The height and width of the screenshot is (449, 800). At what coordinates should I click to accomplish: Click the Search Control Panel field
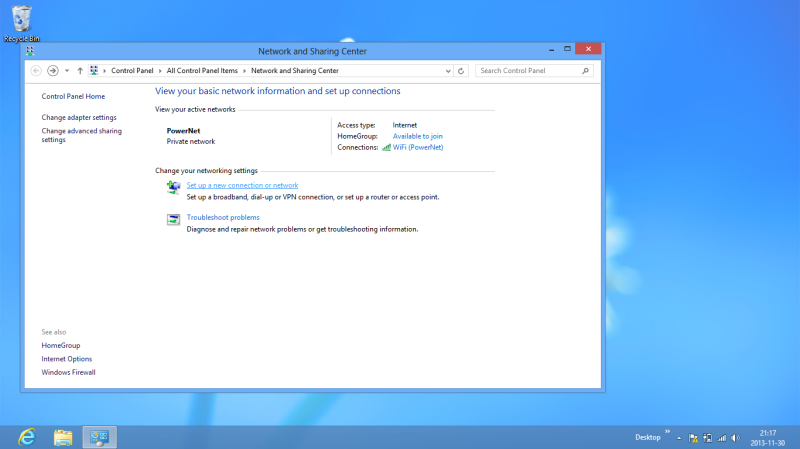coord(528,71)
